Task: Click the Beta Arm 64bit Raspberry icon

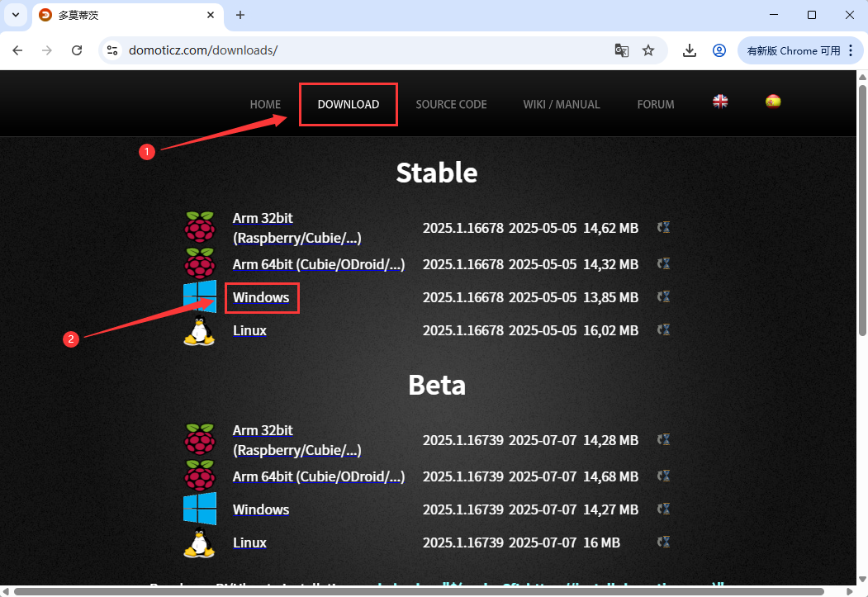Action: (x=200, y=476)
